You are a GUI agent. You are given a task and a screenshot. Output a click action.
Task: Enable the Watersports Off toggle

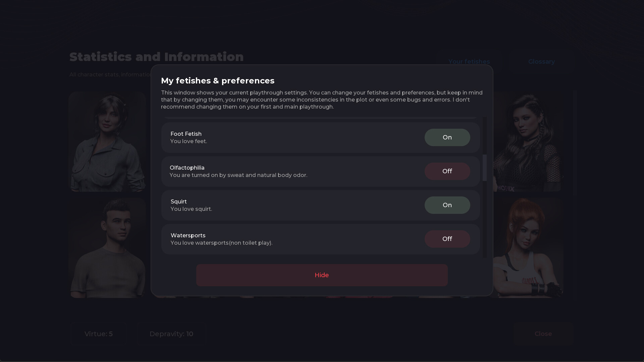coord(447,239)
